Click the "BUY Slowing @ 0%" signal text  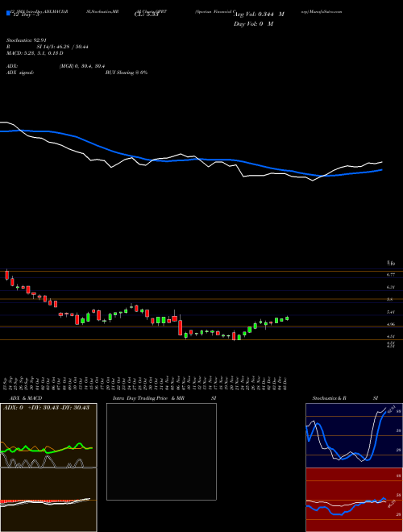pyautogui.click(x=127, y=73)
